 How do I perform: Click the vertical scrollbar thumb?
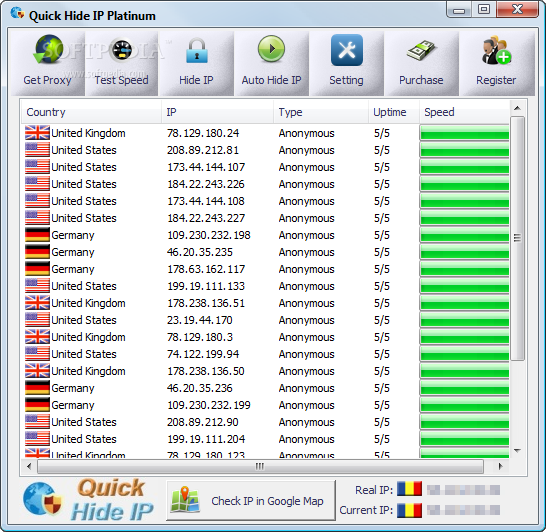tap(517, 238)
